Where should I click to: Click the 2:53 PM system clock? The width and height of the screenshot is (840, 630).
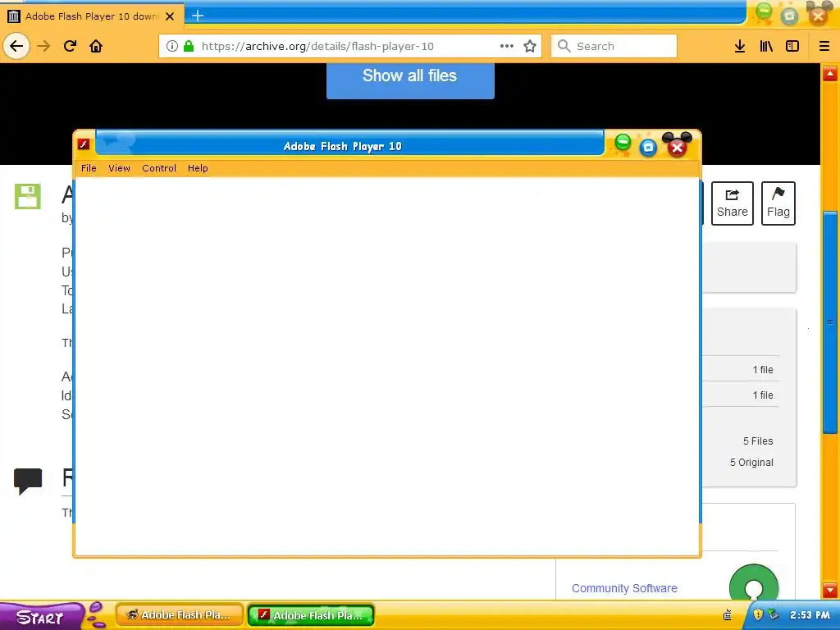click(x=810, y=615)
